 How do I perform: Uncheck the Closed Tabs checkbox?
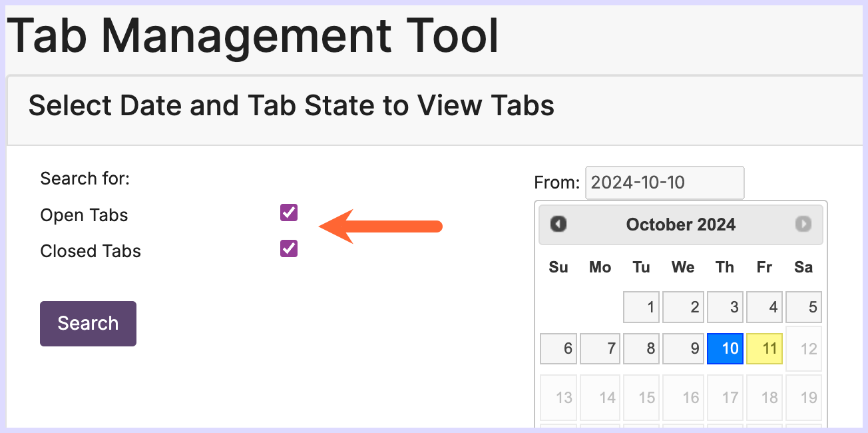coord(289,249)
